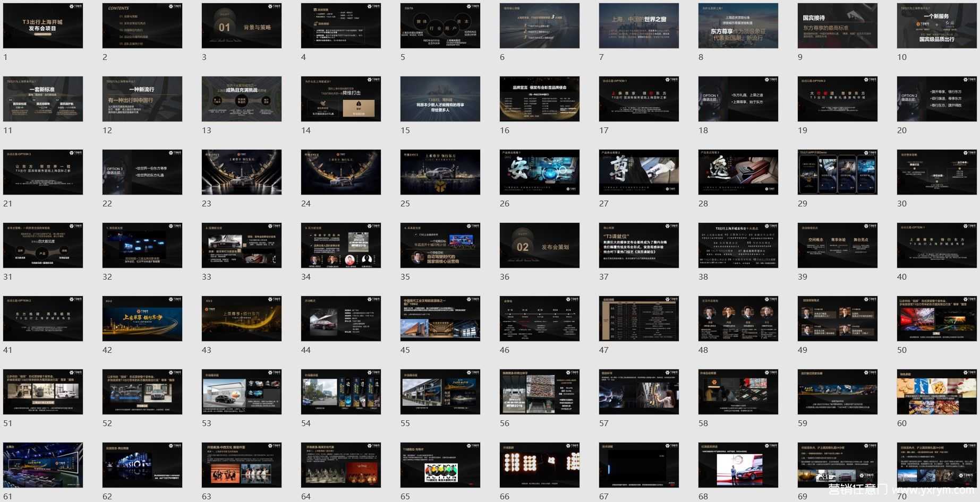
Task: Select slide 31 thumbnail
Action: (43, 245)
